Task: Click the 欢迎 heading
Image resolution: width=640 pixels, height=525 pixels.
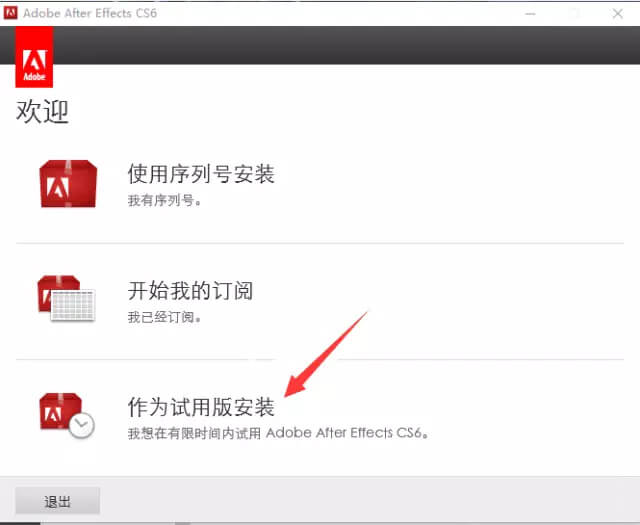Action: (42, 111)
